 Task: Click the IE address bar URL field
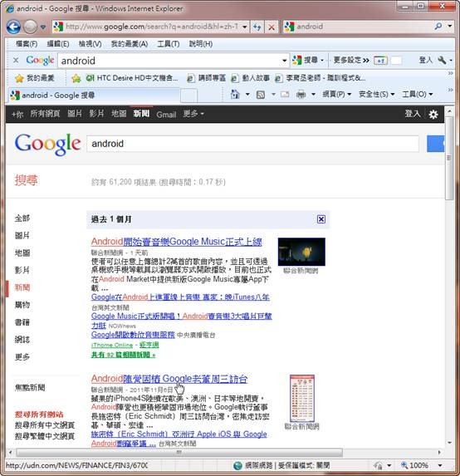pos(151,27)
